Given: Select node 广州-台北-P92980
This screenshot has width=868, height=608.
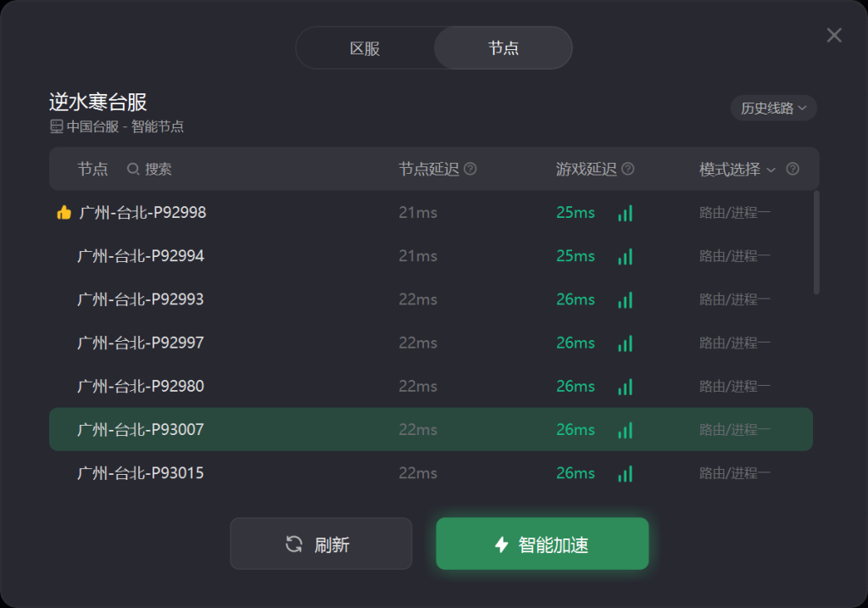Looking at the screenshot, I should (141, 386).
